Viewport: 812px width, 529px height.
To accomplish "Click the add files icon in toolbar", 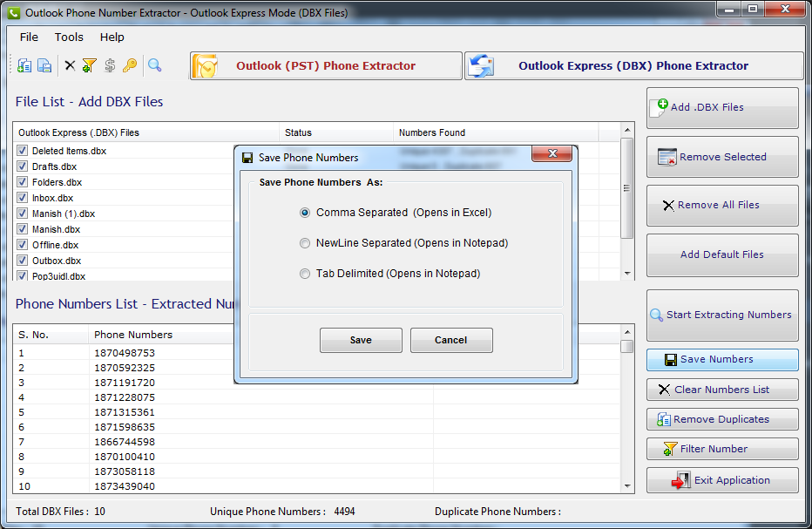I will point(24,65).
